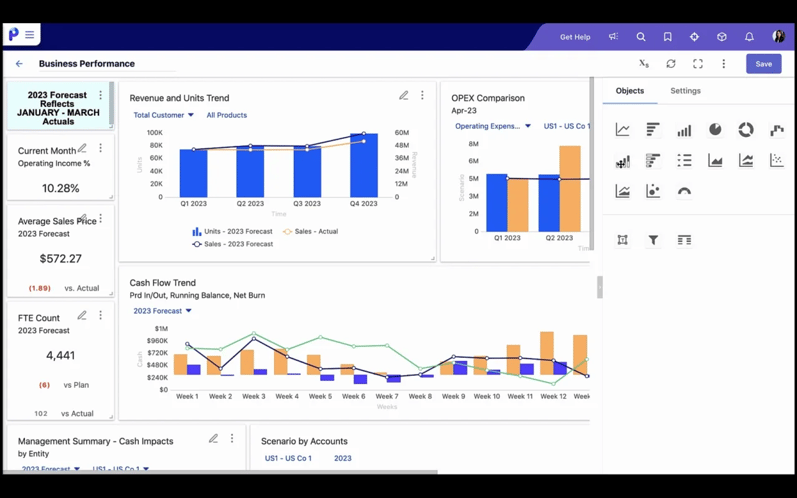Switch to the Settings tab
The width and height of the screenshot is (797, 498).
pos(685,91)
